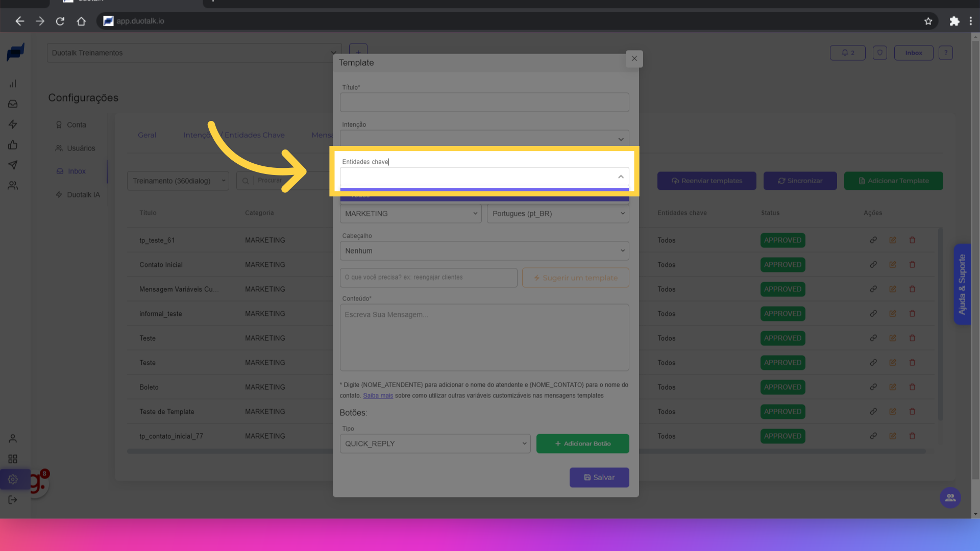
Task: Collapse the Entidades chave dropdown
Action: click(621, 177)
